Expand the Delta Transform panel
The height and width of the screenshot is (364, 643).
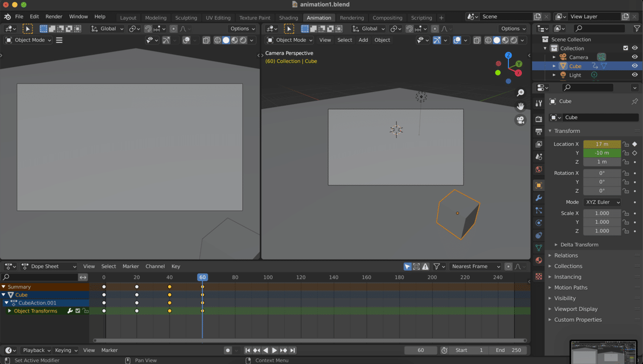(579, 245)
